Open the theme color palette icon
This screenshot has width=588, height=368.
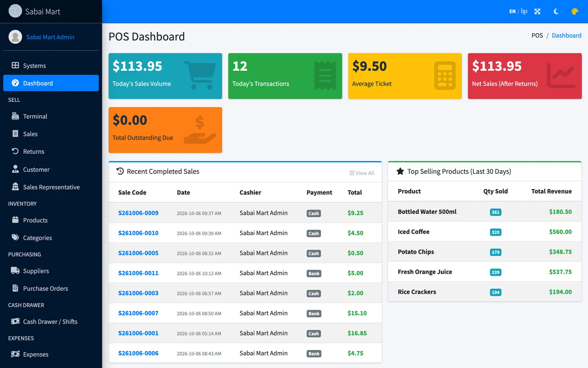point(575,11)
